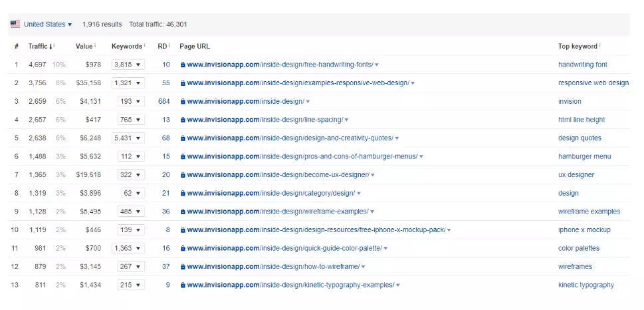
Task: Click the lock icon on the how-to-wireframe row
Action: [x=183, y=266]
